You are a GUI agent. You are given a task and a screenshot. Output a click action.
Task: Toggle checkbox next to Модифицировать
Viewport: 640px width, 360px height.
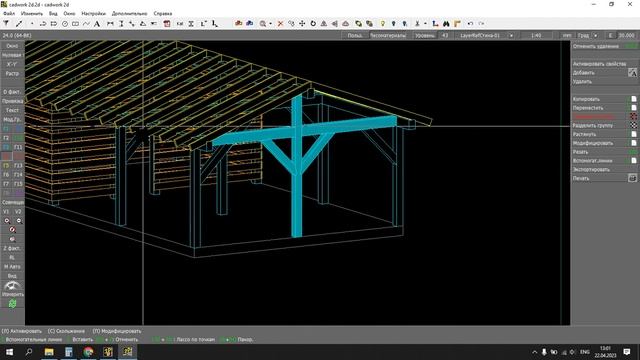point(633,143)
